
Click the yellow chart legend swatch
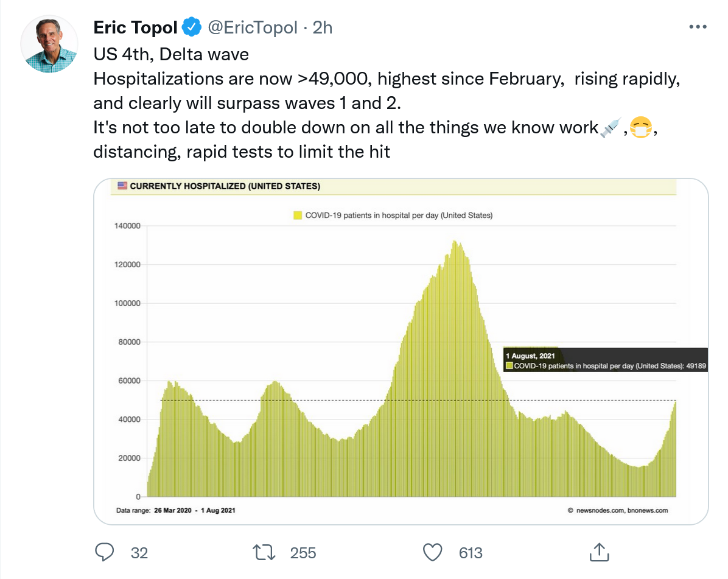click(298, 215)
